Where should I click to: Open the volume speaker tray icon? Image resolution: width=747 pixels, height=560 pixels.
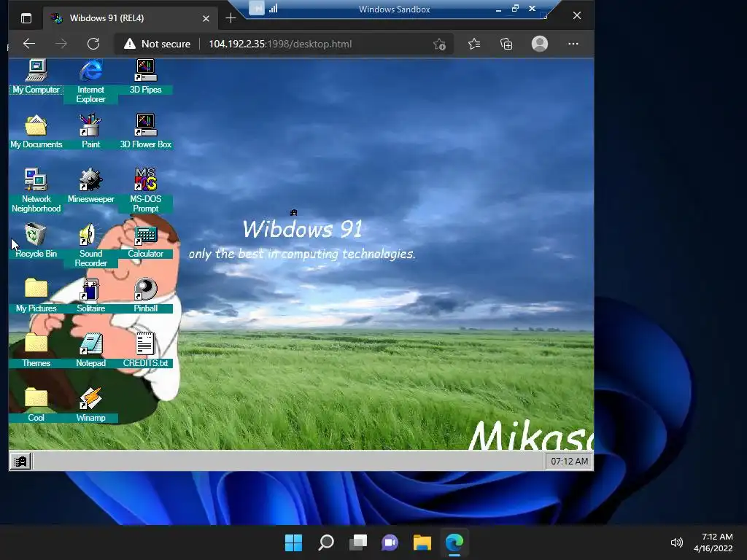pos(676,542)
